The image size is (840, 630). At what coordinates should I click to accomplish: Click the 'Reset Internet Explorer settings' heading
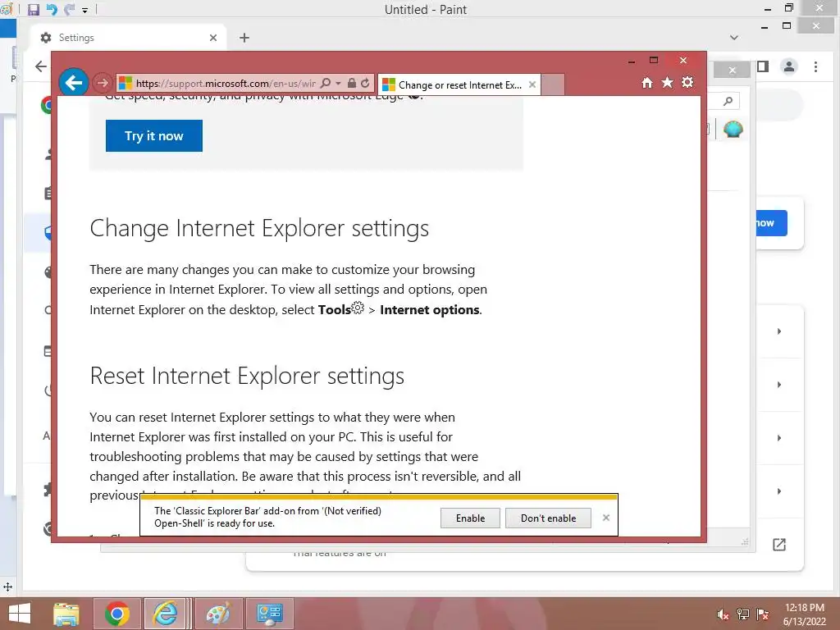pos(247,376)
